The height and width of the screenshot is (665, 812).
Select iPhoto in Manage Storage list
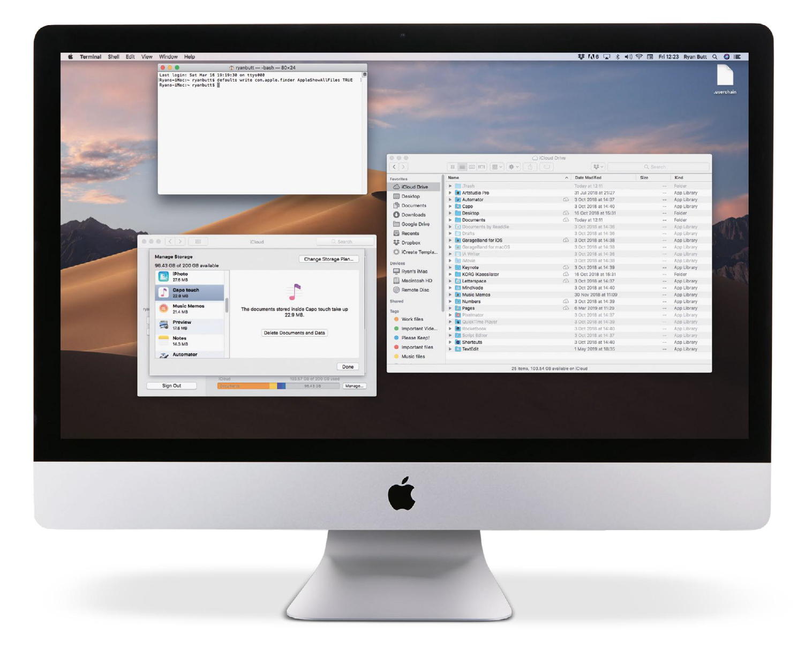tap(190, 276)
